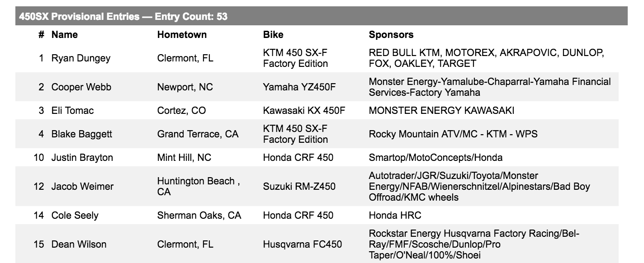Viewport: 644px width, 263px height.
Task: Click the MONSTER ENERGY KAWASAKI sponsor text
Action: (x=441, y=111)
